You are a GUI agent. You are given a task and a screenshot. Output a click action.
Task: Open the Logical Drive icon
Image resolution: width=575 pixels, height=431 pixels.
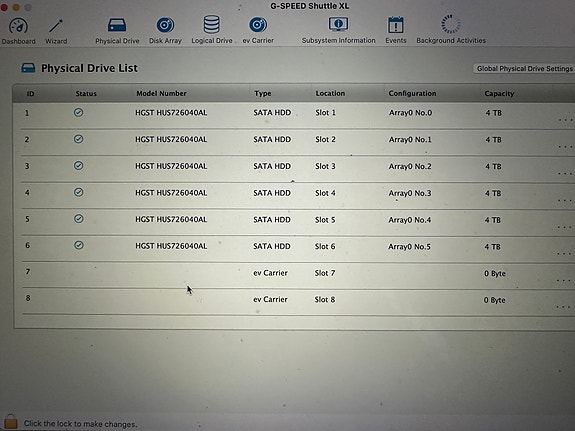(212, 24)
